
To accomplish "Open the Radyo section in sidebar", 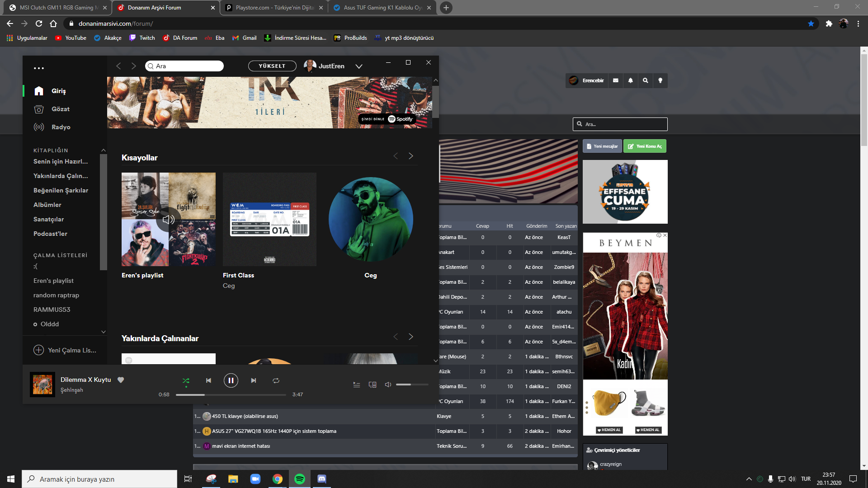I will pyautogui.click(x=61, y=127).
